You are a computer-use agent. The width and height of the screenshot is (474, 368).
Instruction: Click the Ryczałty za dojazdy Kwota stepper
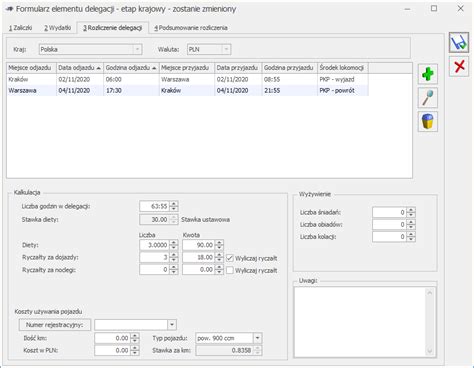point(219,257)
